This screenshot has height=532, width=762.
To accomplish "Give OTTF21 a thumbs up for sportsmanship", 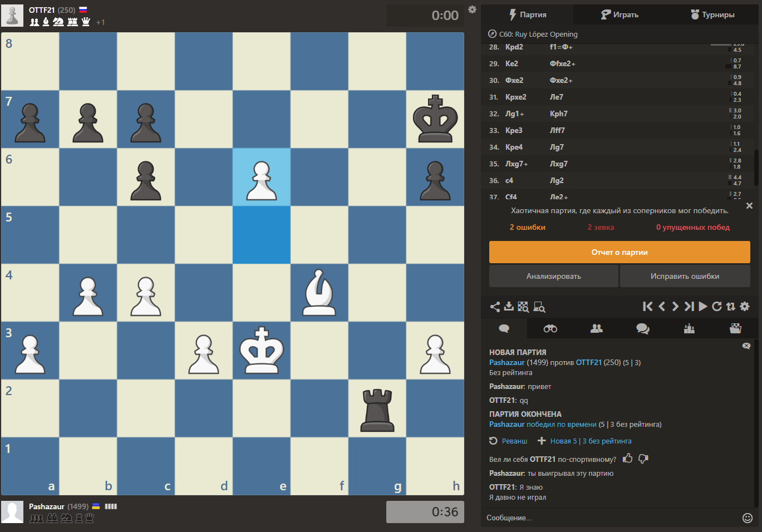I will pyautogui.click(x=628, y=459).
